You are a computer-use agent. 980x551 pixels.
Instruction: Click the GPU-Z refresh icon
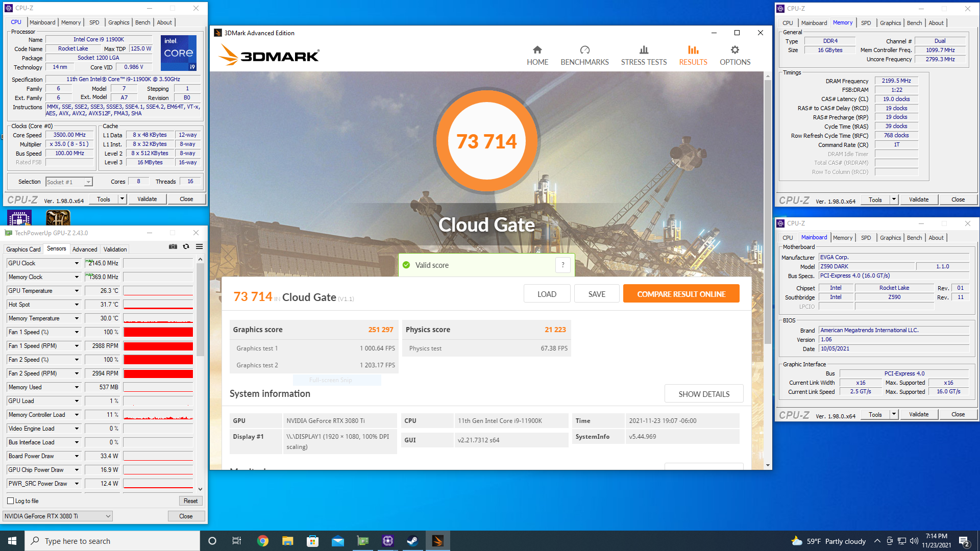[186, 246]
